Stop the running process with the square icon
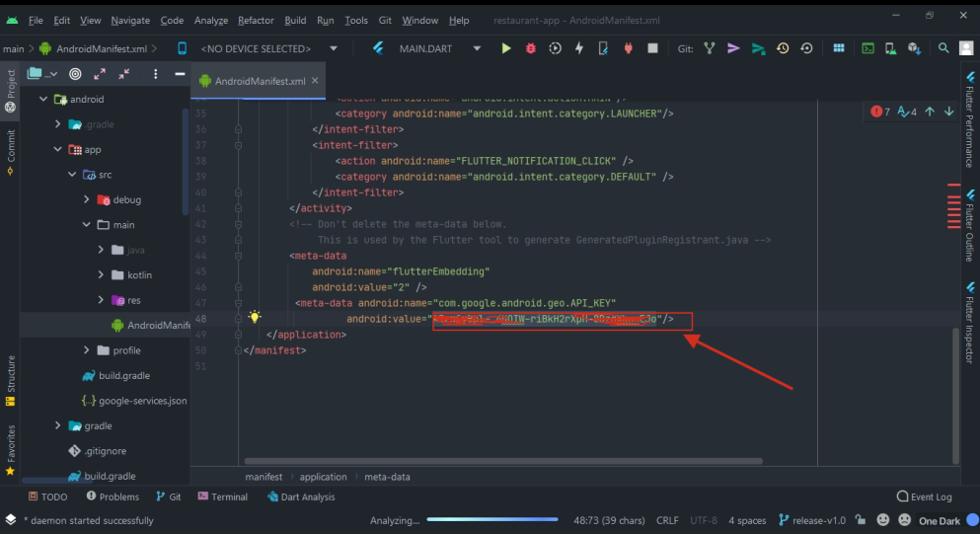Image resolution: width=980 pixels, height=534 pixels. (x=652, y=48)
